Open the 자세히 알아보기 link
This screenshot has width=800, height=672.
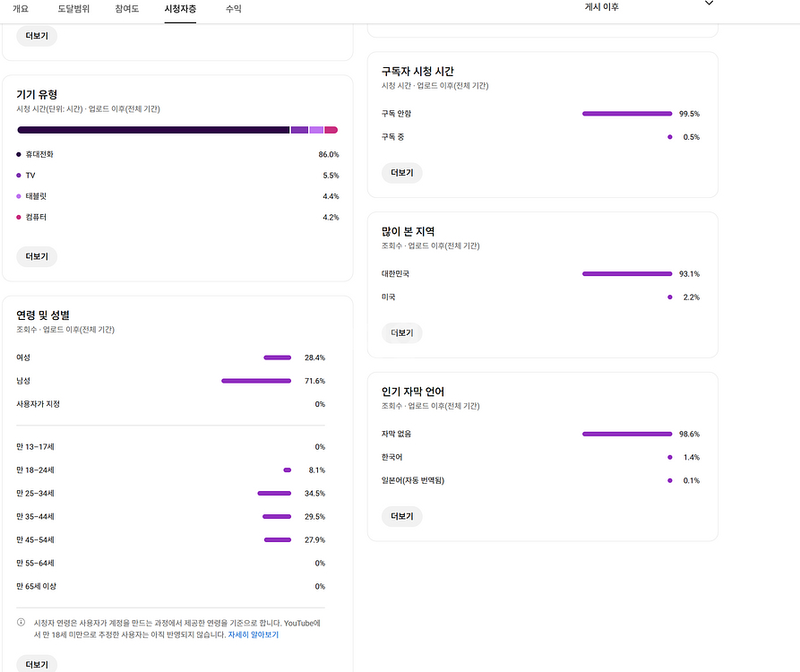pyautogui.click(x=256, y=633)
